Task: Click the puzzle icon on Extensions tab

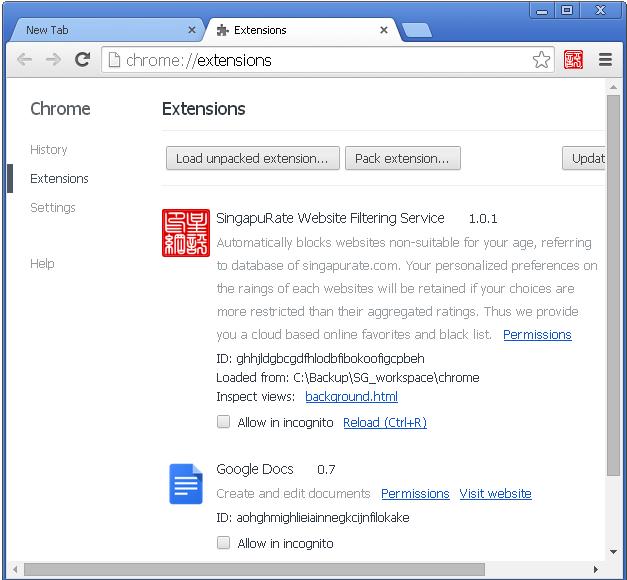Action: [222, 30]
